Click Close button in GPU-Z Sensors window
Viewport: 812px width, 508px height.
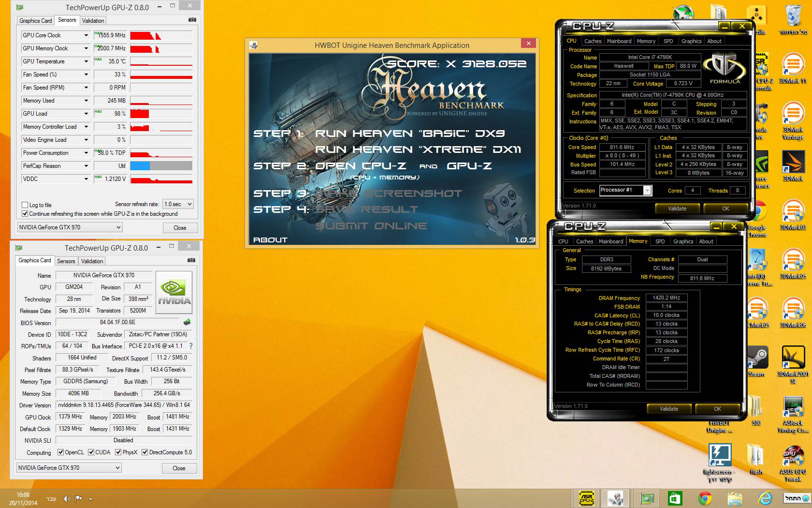point(180,227)
